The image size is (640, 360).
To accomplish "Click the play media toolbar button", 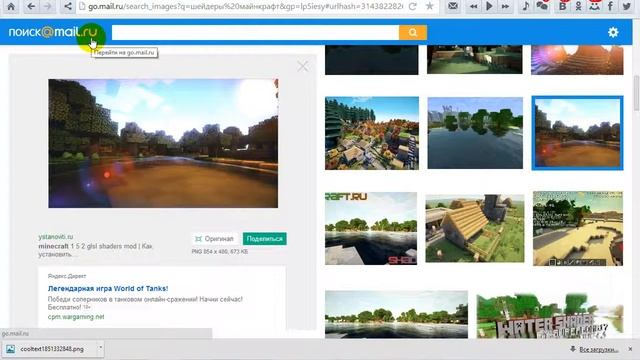I will click(x=489, y=7).
